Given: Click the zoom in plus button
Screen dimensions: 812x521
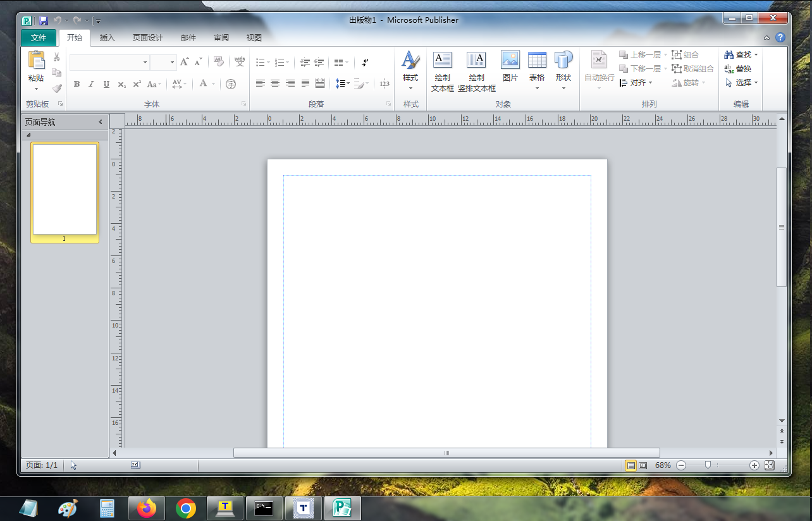Looking at the screenshot, I should click(x=754, y=465).
